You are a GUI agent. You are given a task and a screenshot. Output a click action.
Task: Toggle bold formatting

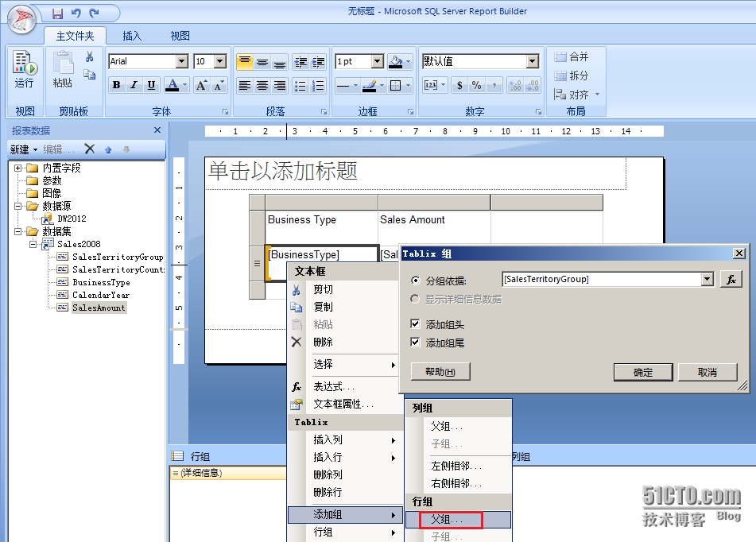tap(116, 85)
